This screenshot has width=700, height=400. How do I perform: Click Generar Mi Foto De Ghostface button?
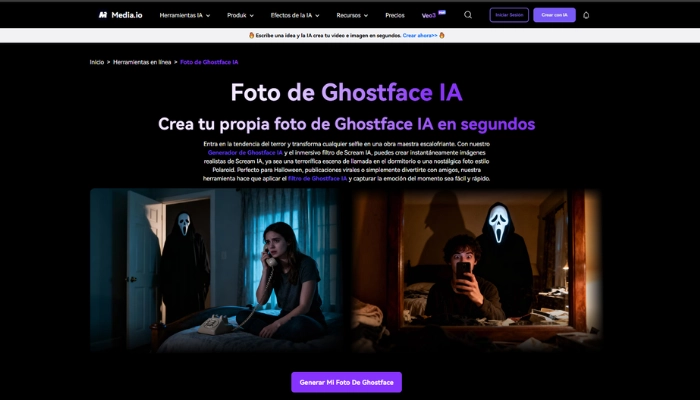(x=346, y=382)
